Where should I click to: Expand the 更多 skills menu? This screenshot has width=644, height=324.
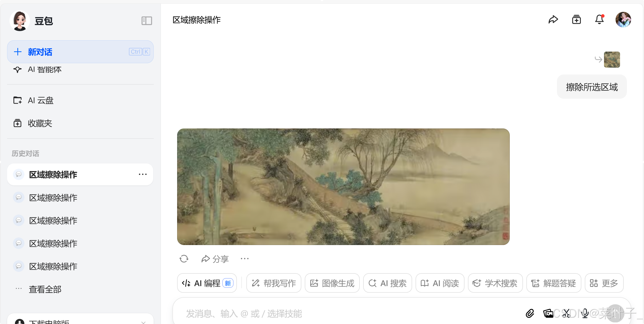coord(604,283)
